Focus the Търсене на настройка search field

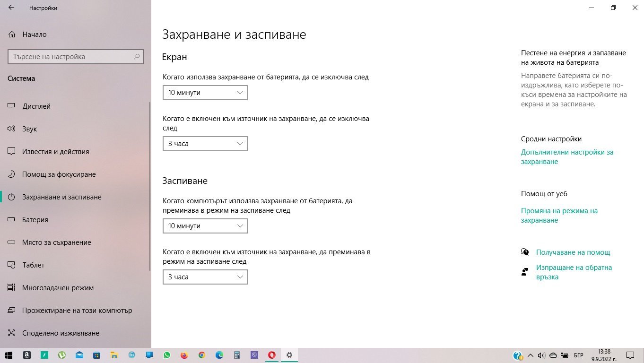pos(71,57)
